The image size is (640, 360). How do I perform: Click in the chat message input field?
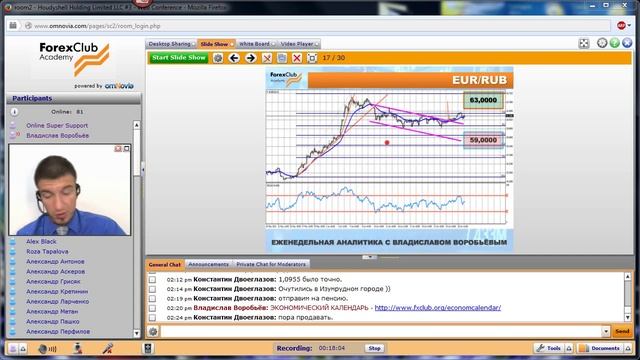(x=381, y=331)
